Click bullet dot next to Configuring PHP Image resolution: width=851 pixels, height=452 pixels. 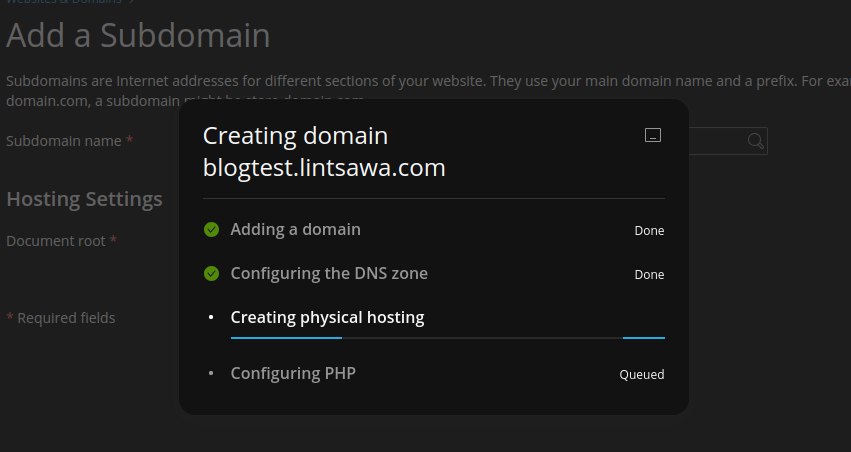(x=211, y=373)
